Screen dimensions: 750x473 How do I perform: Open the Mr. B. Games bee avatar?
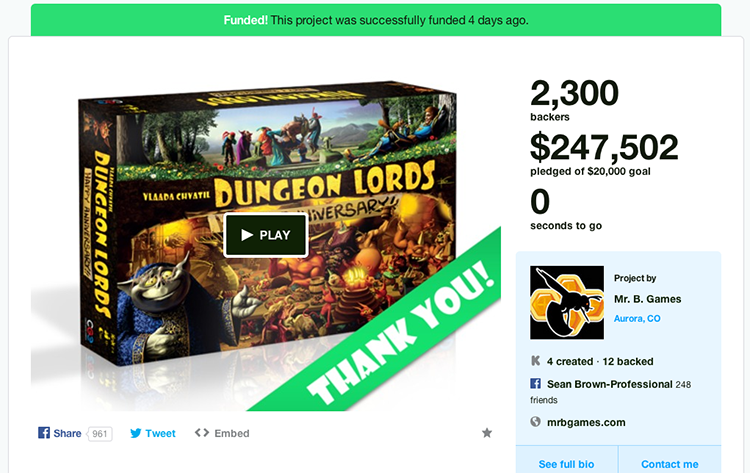click(x=567, y=303)
